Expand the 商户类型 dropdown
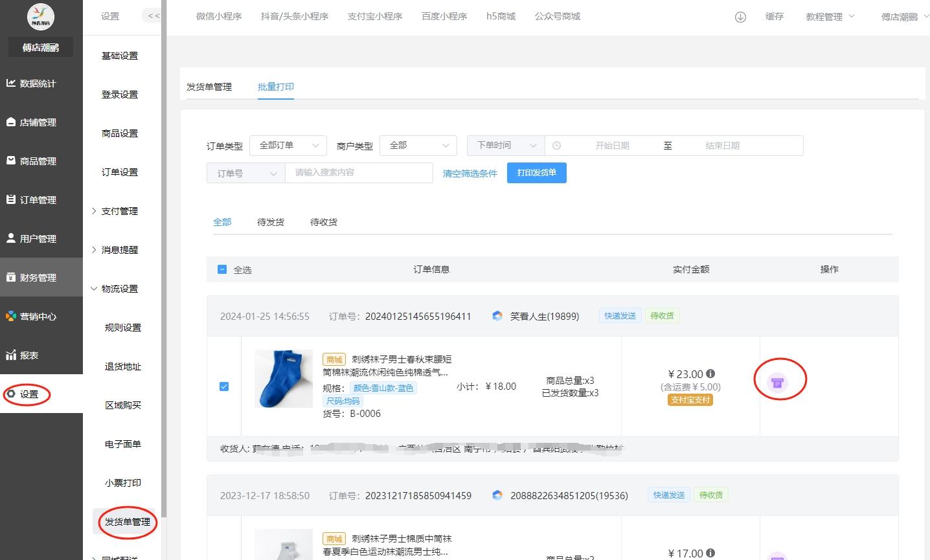 418,145
